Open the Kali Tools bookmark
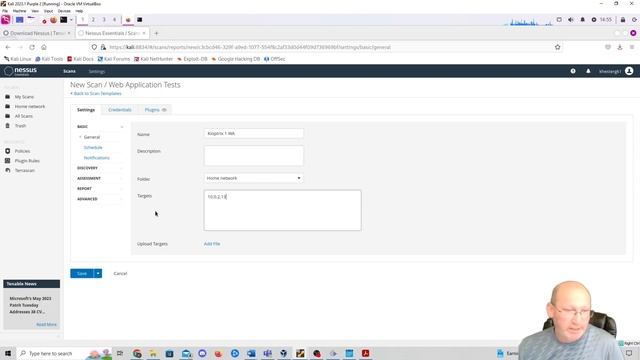Viewport: 640px width, 360px height. 49,59
